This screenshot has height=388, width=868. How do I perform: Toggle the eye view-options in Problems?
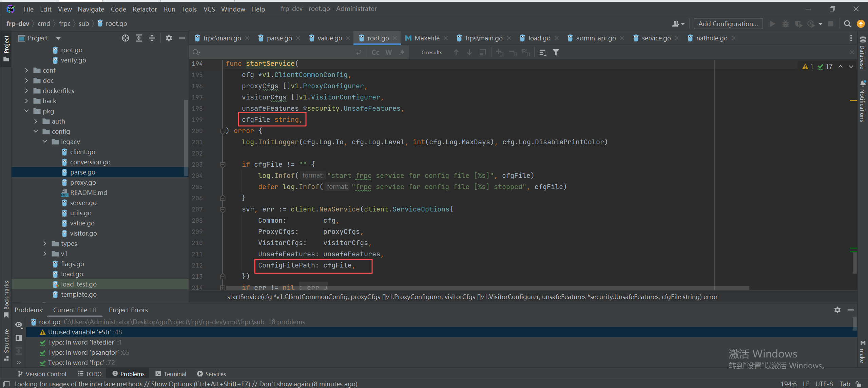19,325
